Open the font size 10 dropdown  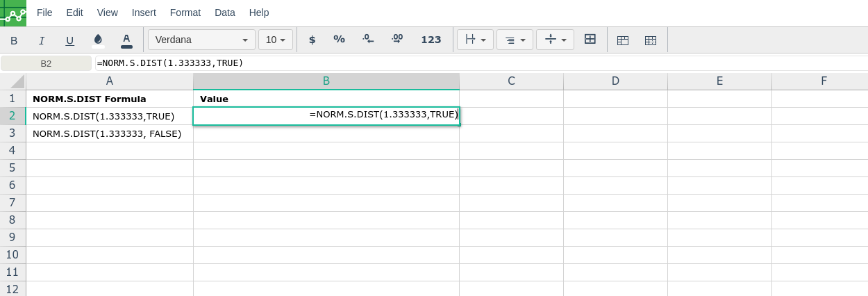coord(276,40)
